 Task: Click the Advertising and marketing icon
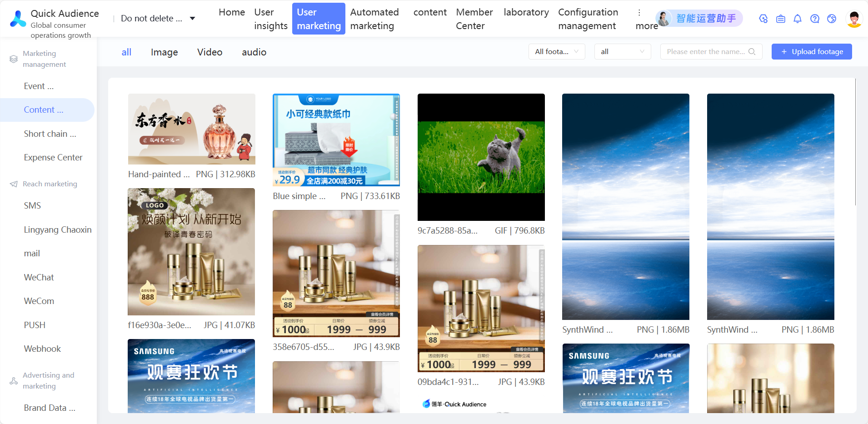click(14, 381)
